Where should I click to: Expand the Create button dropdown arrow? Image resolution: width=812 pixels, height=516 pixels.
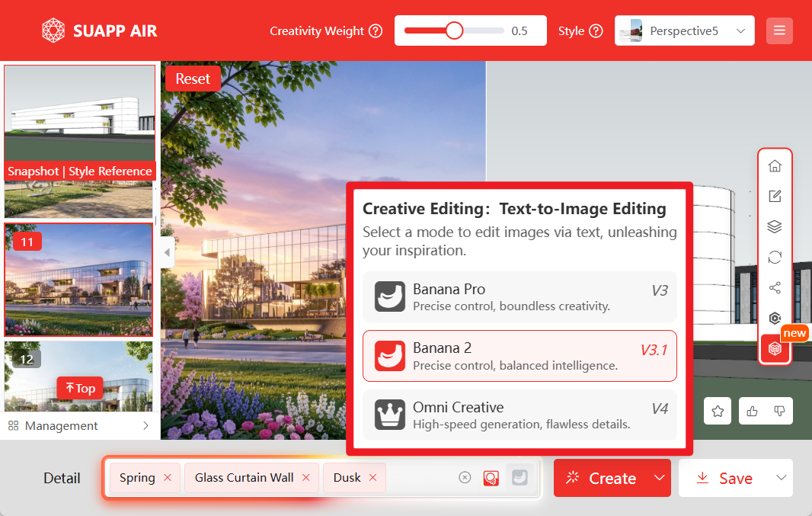click(x=659, y=478)
